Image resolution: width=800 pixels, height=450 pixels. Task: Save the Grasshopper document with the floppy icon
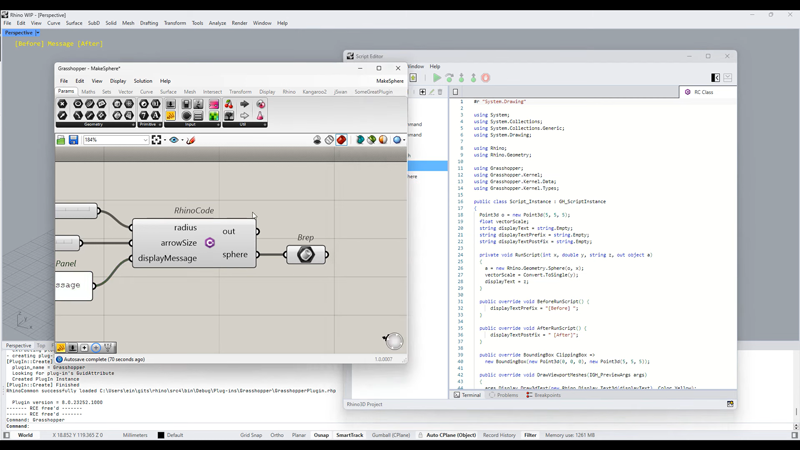pyautogui.click(x=73, y=140)
